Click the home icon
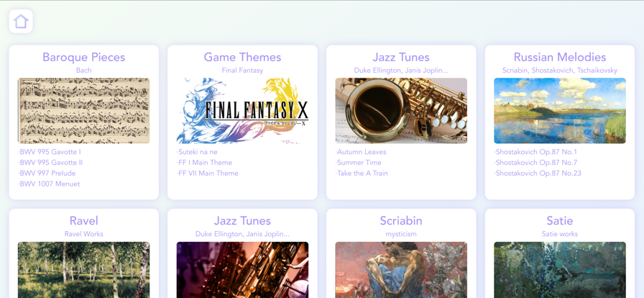 [21, 22]
